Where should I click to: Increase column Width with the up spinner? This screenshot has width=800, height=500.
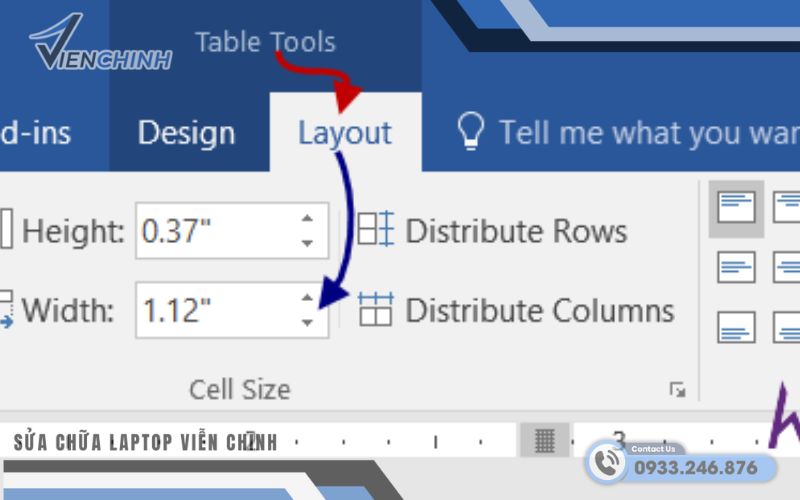tap(307, 297)
